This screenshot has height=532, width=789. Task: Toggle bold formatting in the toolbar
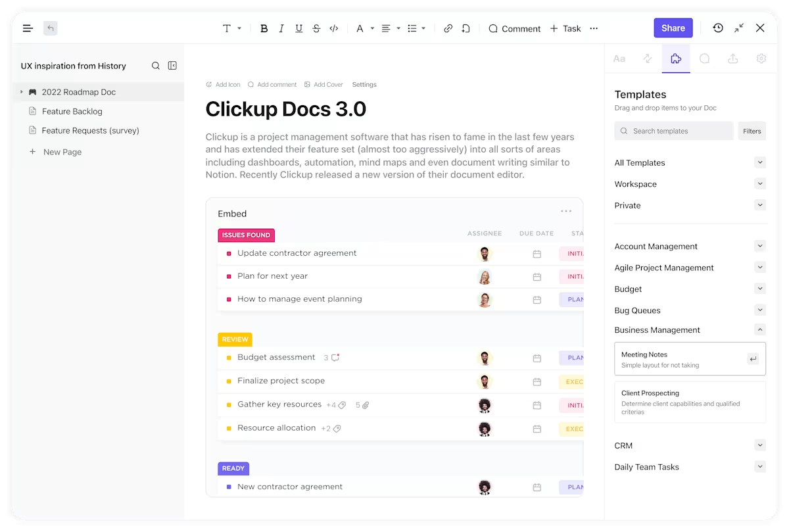tap(264, 28)
